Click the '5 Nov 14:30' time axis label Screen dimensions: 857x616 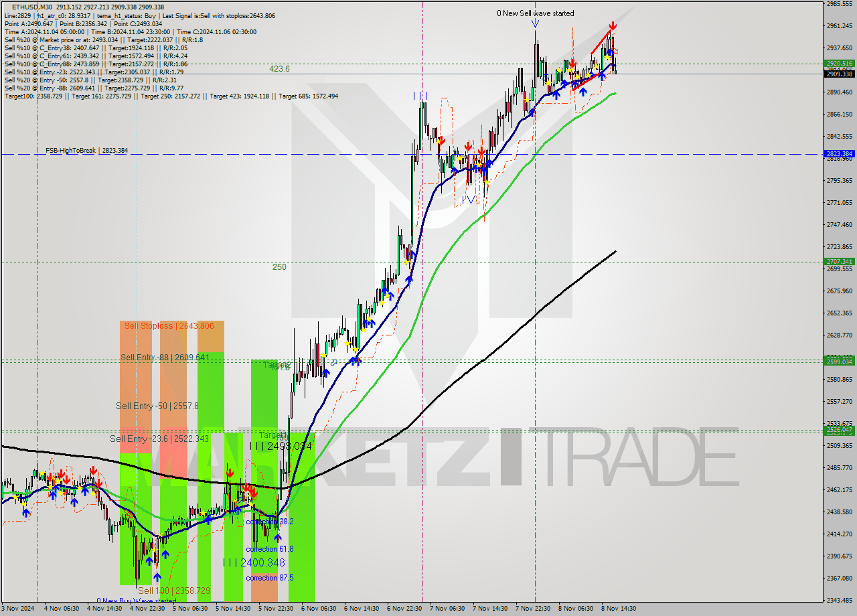click(232, 609)
